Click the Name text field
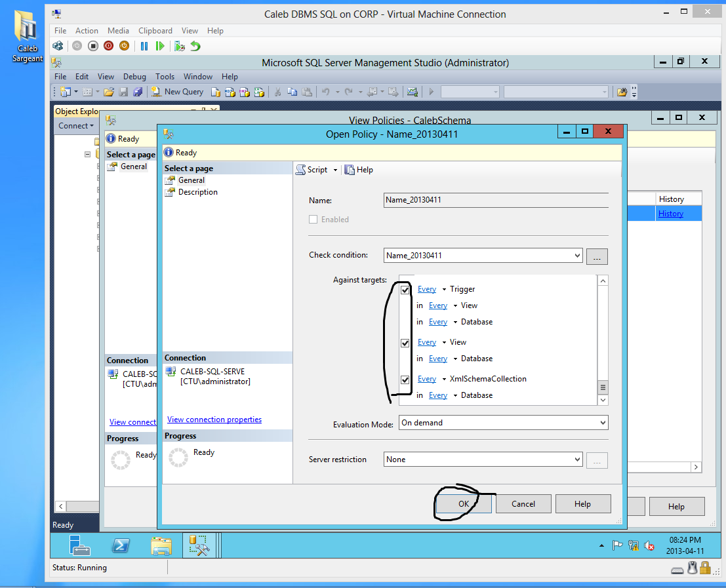The width and height of the screenshot is (726, 588). [x=496, y=200]
